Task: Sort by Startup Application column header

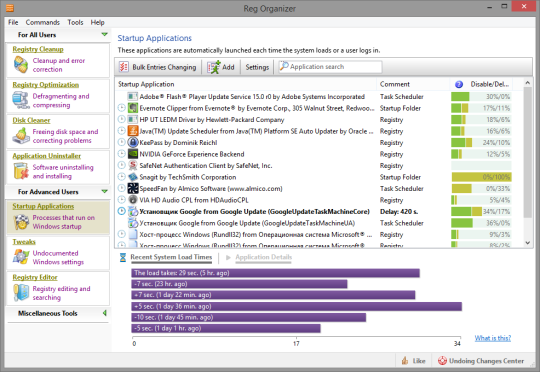Action: click(246, 84)
